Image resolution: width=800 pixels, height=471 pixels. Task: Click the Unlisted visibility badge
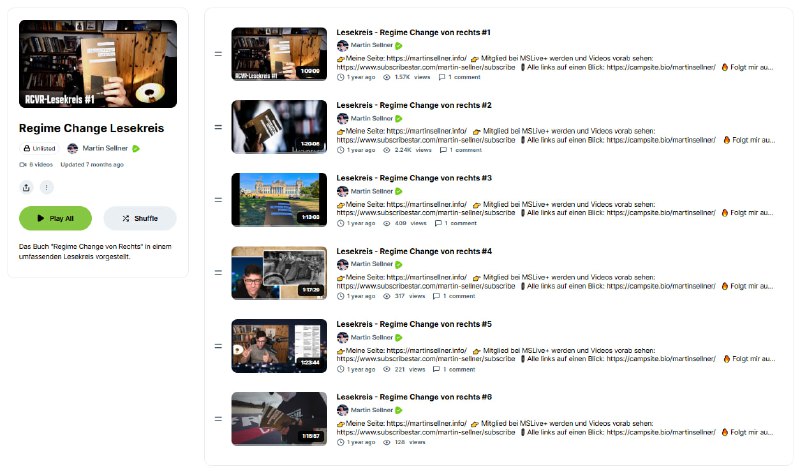click(39, 148)
